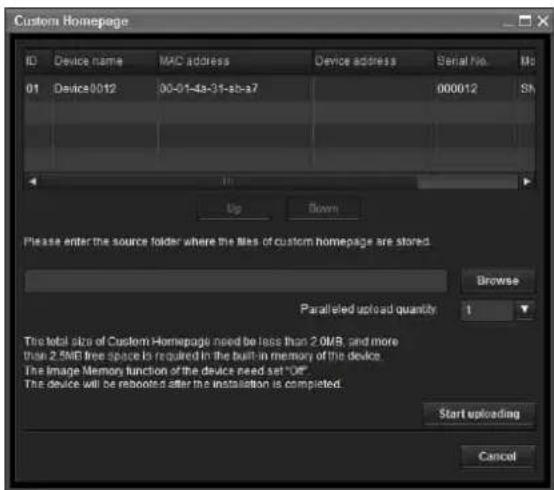Click the Down button below device list
This screenshot has height=490, width=554.
pyautogui.click(x=323, y=208)
